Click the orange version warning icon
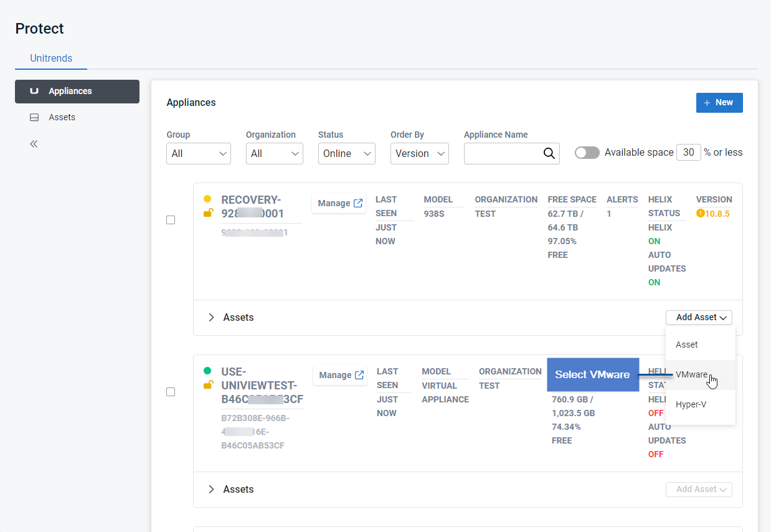 [x=700, y=214]
